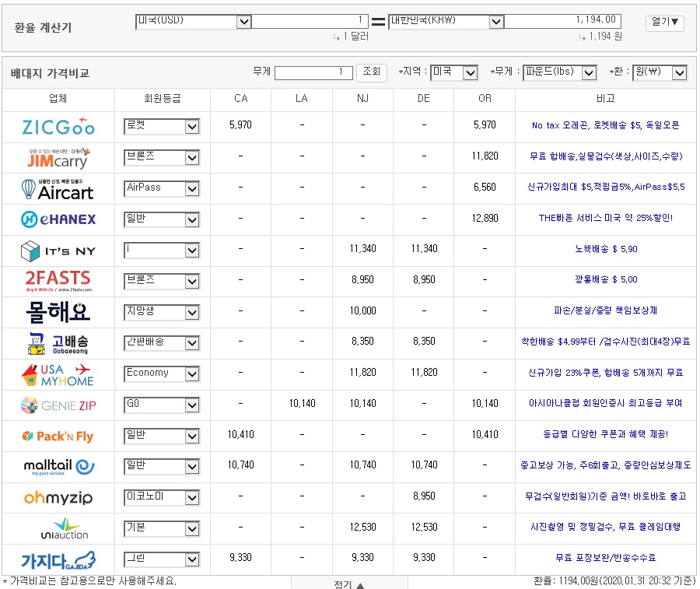The height and width of the screenshot is (589, 700).
Task: Open 가지다 무료 포장보완 note link
Action: tap(606, 558)
